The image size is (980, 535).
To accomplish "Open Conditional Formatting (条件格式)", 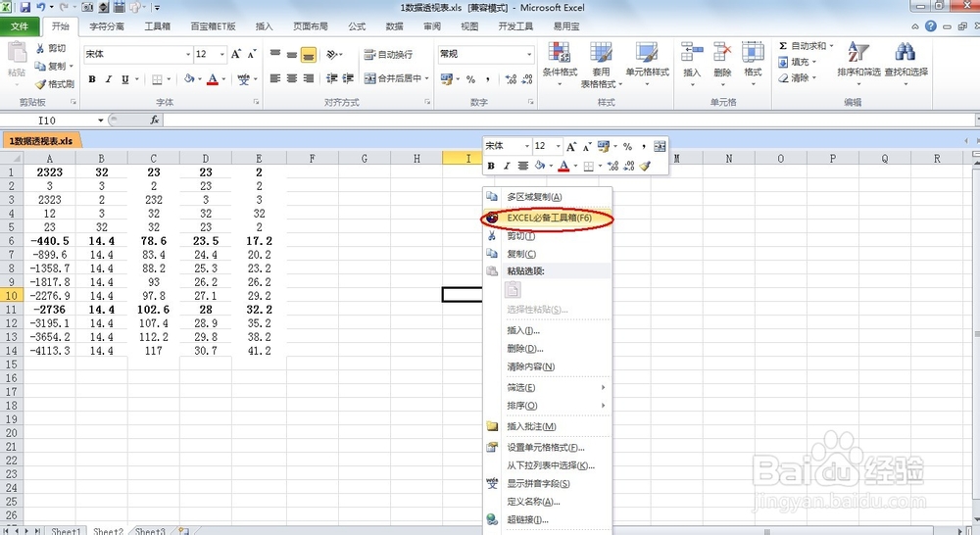I will 560,66.
